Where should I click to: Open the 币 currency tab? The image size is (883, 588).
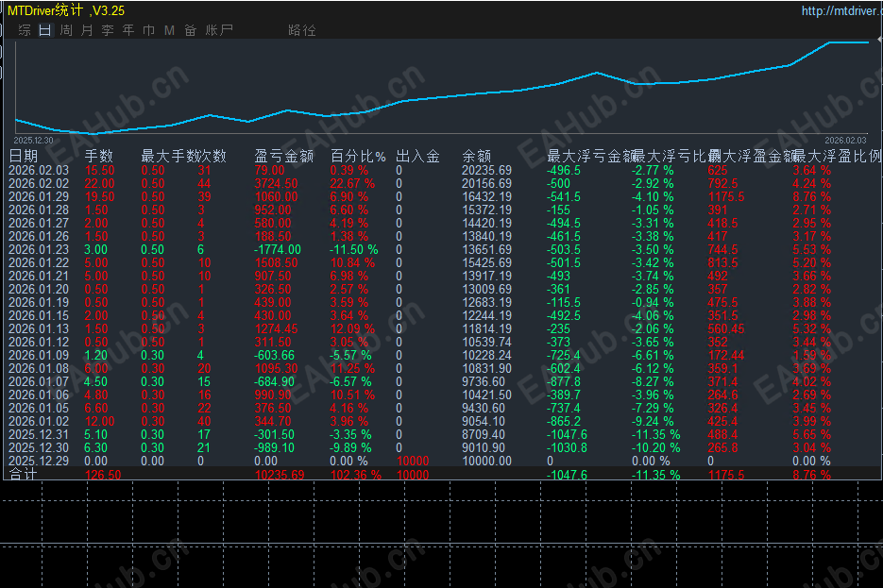[148, 30]
